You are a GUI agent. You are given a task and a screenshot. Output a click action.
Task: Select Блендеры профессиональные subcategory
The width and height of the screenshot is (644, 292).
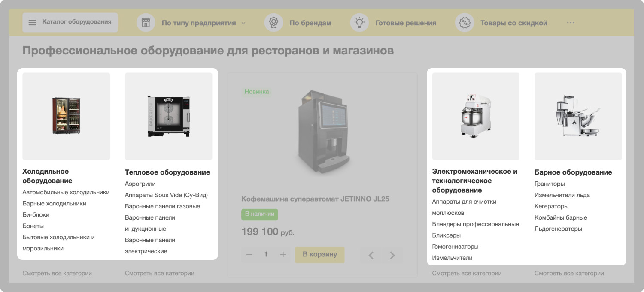click(x=476, y=224)
